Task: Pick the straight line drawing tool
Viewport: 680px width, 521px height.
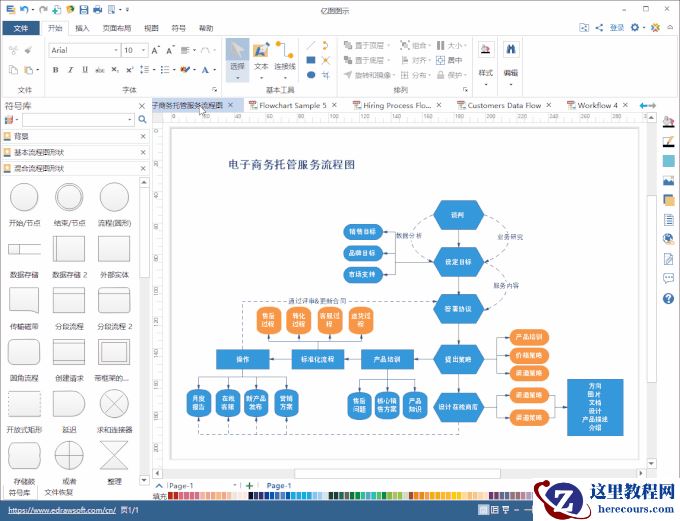Action: tap(311, 46)
